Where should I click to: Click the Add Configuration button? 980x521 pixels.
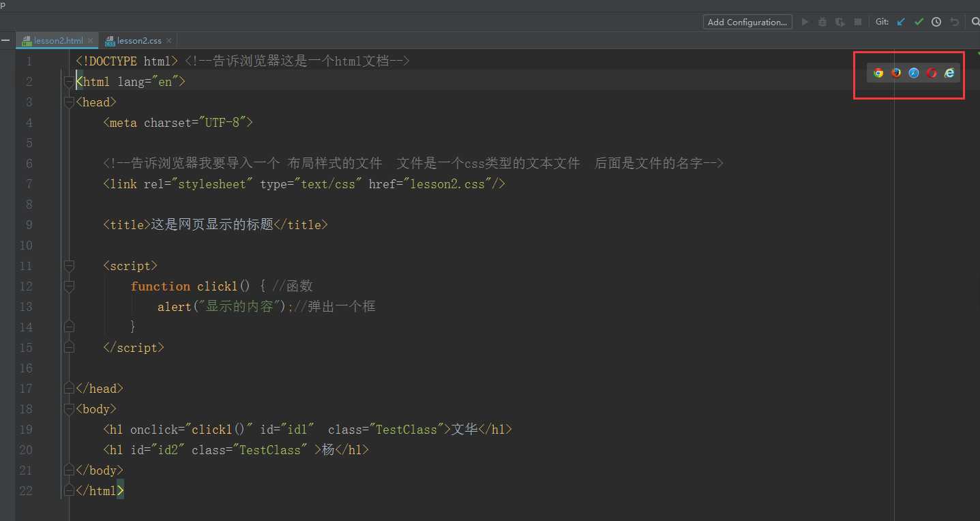point(747,22)
